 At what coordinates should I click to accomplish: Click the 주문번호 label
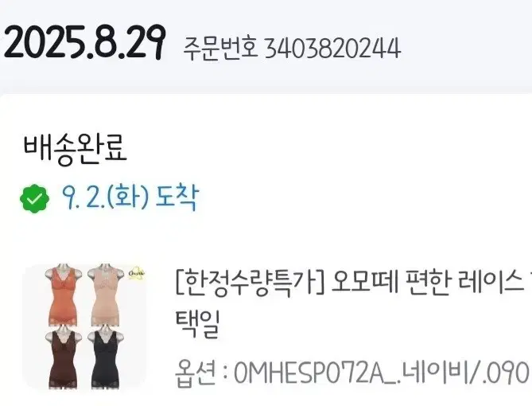(220, 48)
